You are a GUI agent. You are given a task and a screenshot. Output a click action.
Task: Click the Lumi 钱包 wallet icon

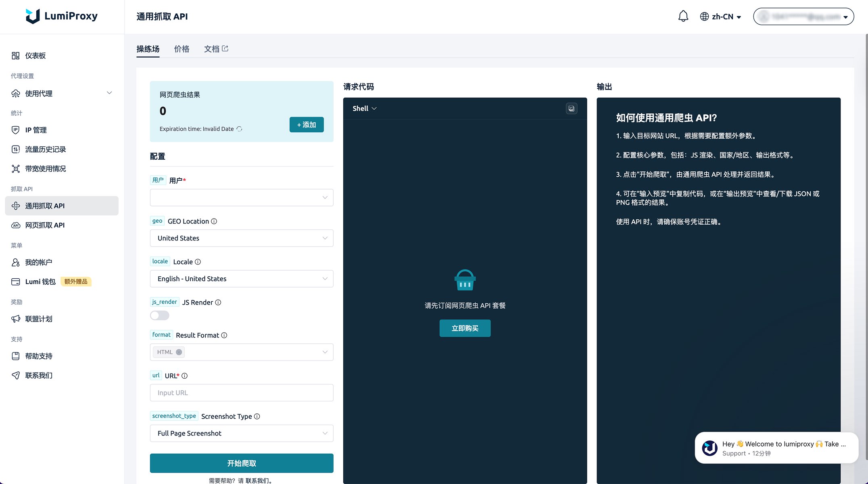(x=16, y=282)
